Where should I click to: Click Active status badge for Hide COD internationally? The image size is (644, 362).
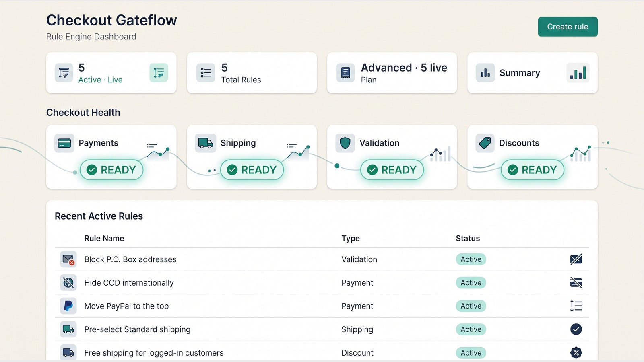(x=471, y=283)
